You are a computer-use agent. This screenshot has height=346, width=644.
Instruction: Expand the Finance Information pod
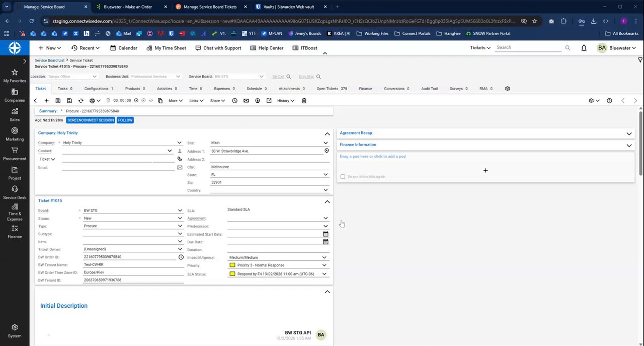(629, 146)
